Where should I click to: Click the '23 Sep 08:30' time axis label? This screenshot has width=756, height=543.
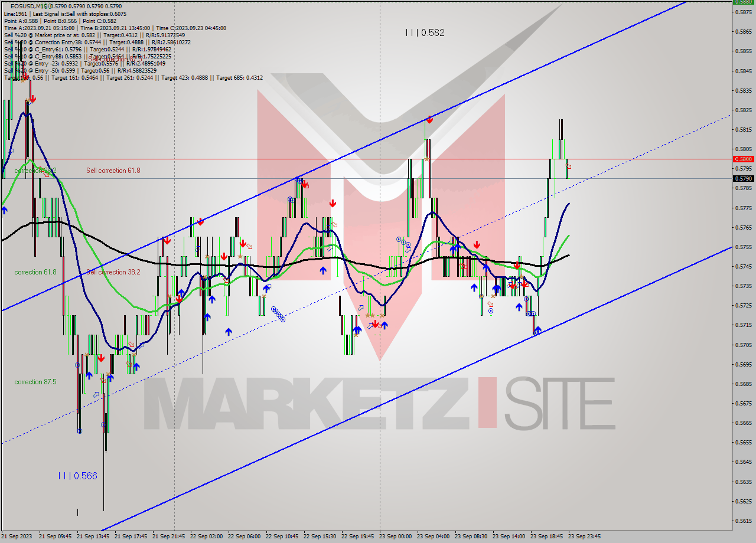[471, 537]
